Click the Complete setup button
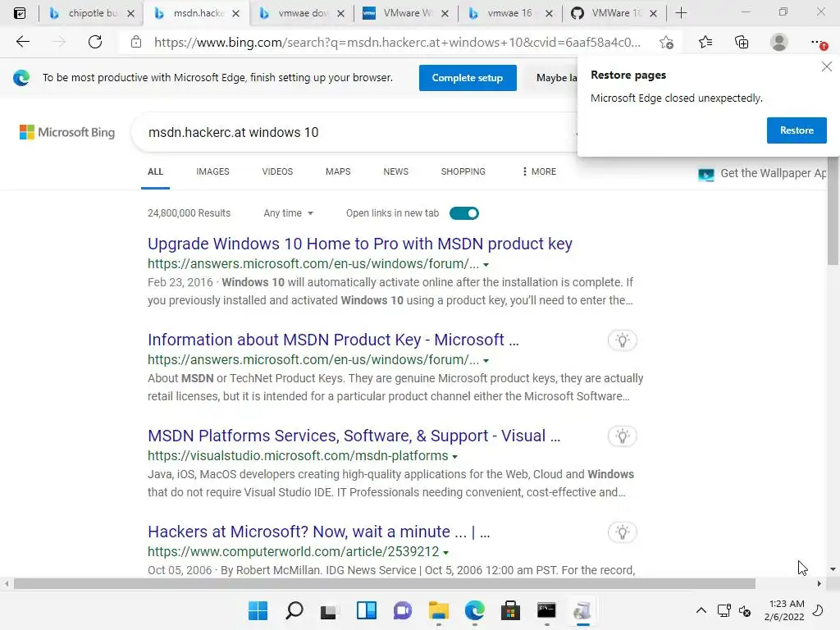The width and height of the screenshot is (840, 630). (468, 78)
